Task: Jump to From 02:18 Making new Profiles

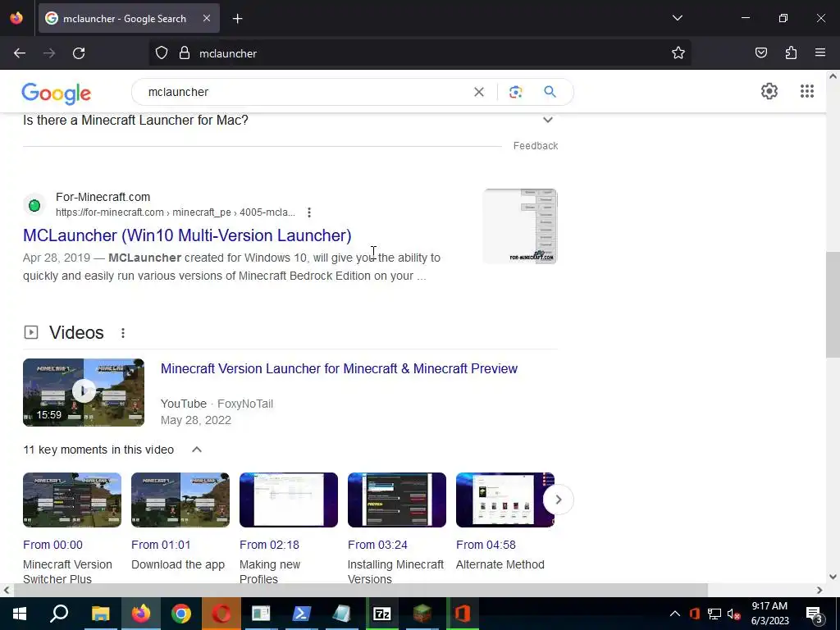Action: 269,545
